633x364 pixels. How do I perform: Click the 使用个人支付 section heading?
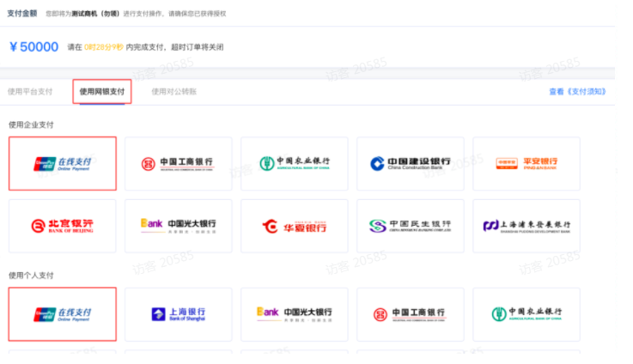click(x=31, y=276)
